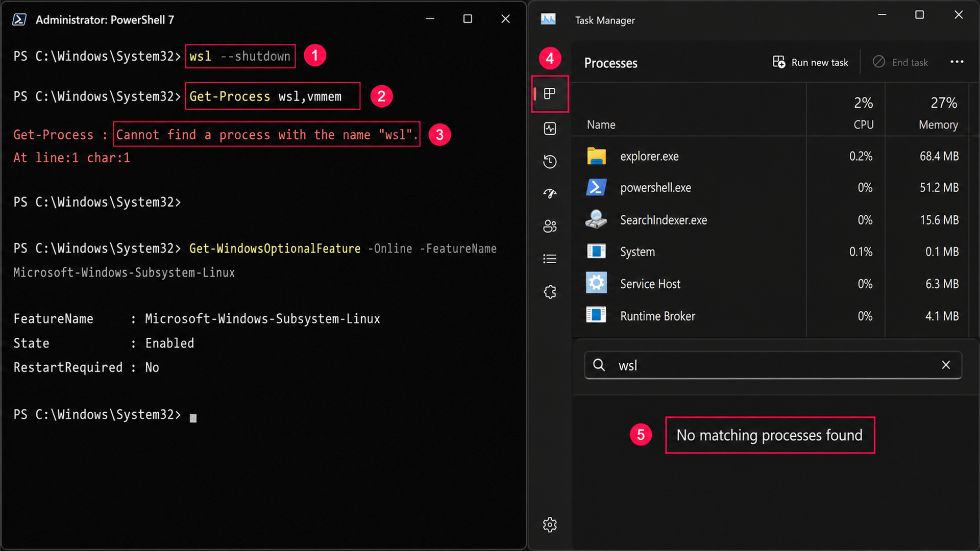Open the App history icon in Task Manager
The width and height of the screenshot is (980, 551).
(550, 162)
